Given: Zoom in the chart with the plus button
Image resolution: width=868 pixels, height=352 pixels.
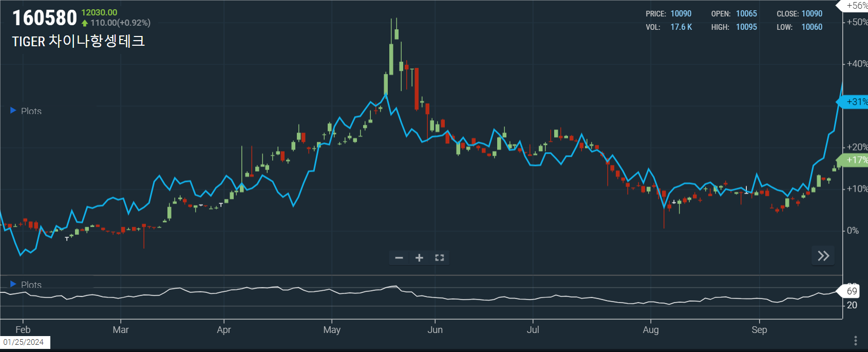Looking at the screenshot, I should [419, 258].
